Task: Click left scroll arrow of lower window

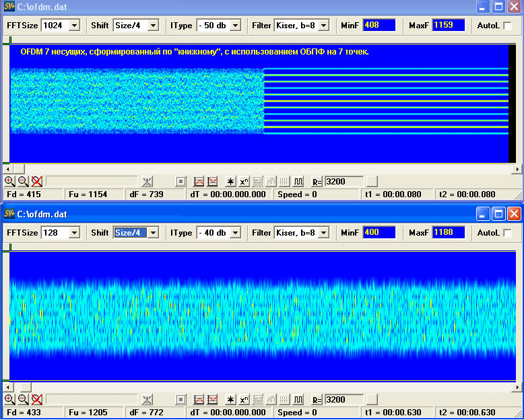Action: click(x=8, y=387)
